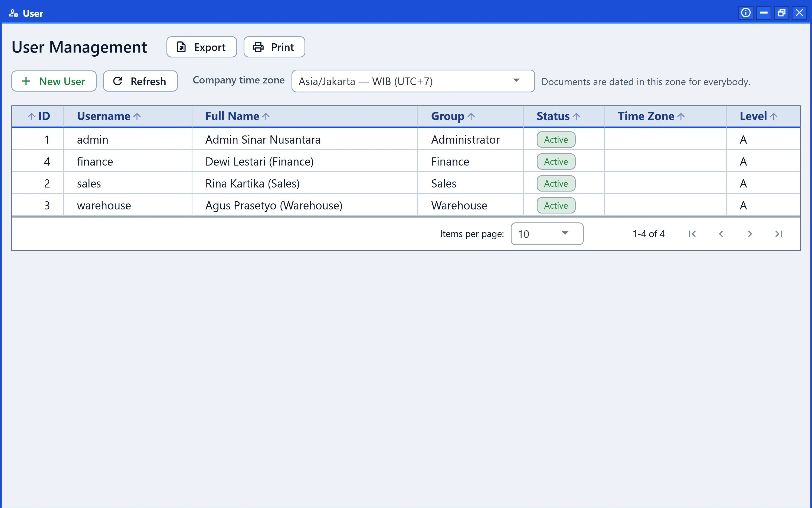Screen dimensions: 812x508
Task: Click 'Dewi Lestari (Finance)' full name
Action: coord(259,161)
